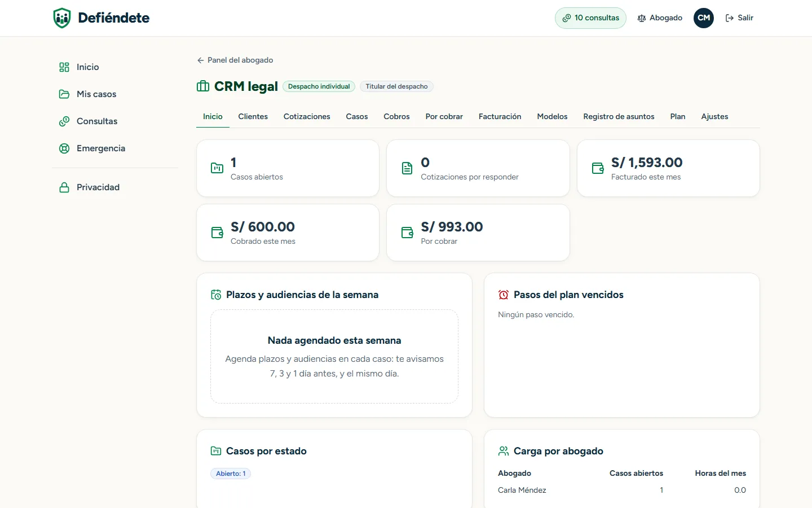The width and height of the screenshot is (812, 508).
Task: Click the Consultas coins icon in sidebar
Action: coord(64,121)
